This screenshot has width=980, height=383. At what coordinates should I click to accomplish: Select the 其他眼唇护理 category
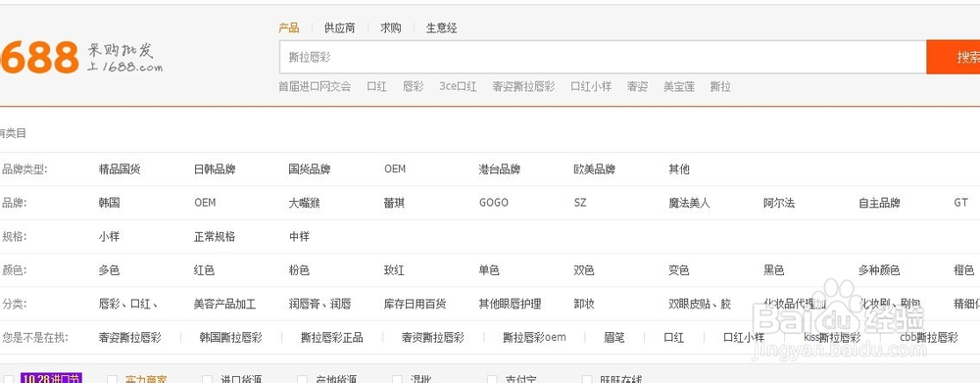(510, 305)
